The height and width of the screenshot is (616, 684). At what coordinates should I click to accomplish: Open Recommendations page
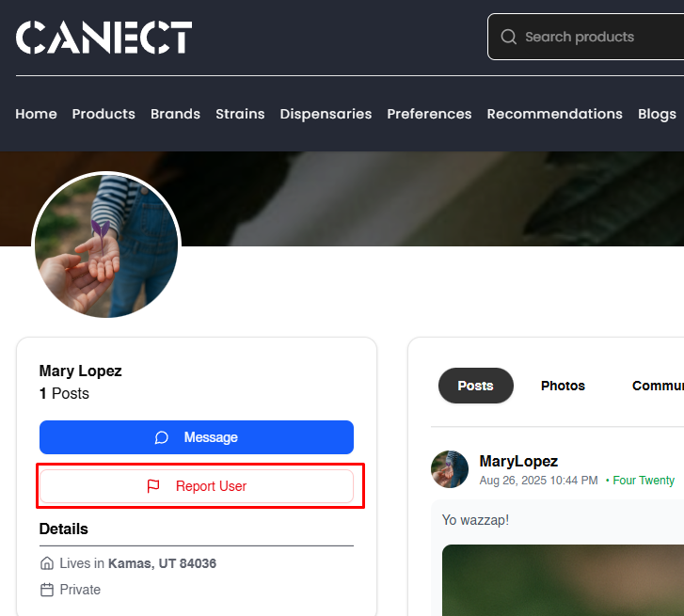pyautogui.click(x=554, y=114)
